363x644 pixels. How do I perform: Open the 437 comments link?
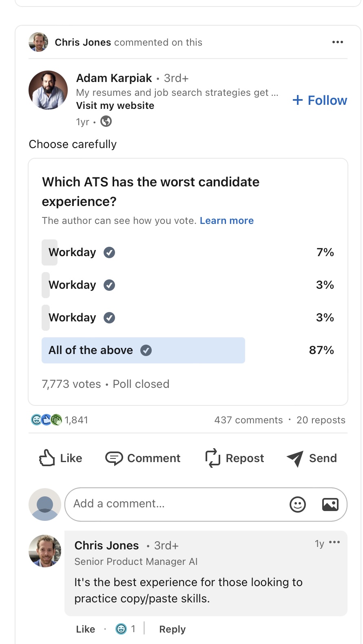click(x=248, y=420)
